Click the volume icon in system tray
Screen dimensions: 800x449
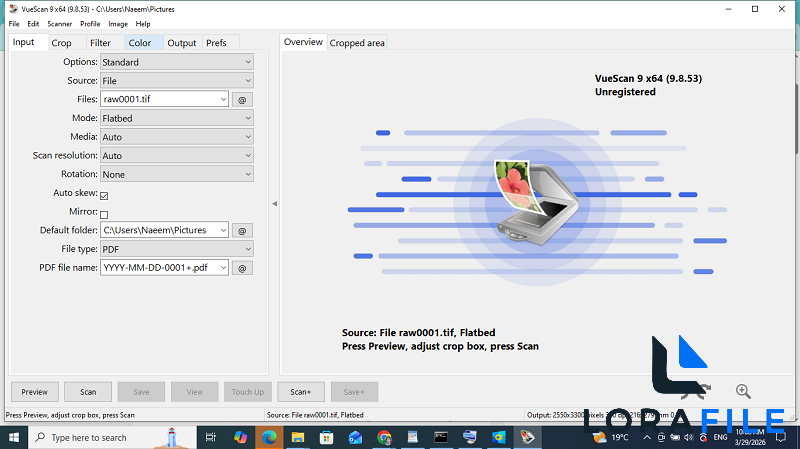[689, 437]
